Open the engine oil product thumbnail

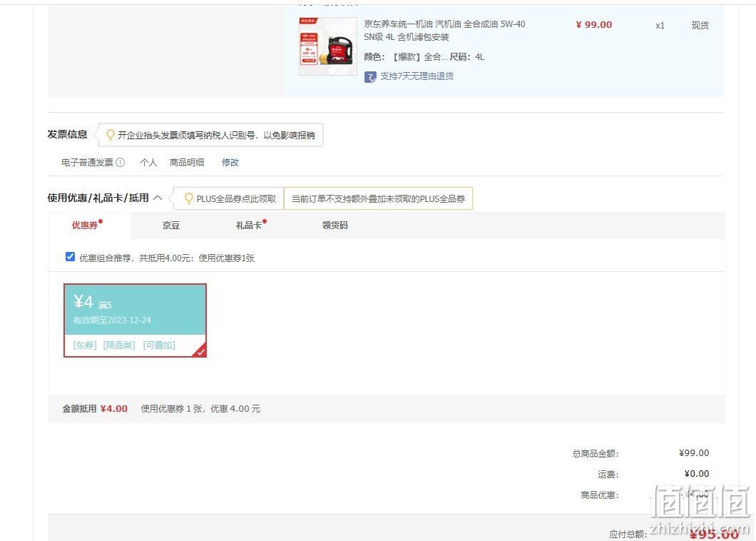pyautogui.click(x=328, y=46)
